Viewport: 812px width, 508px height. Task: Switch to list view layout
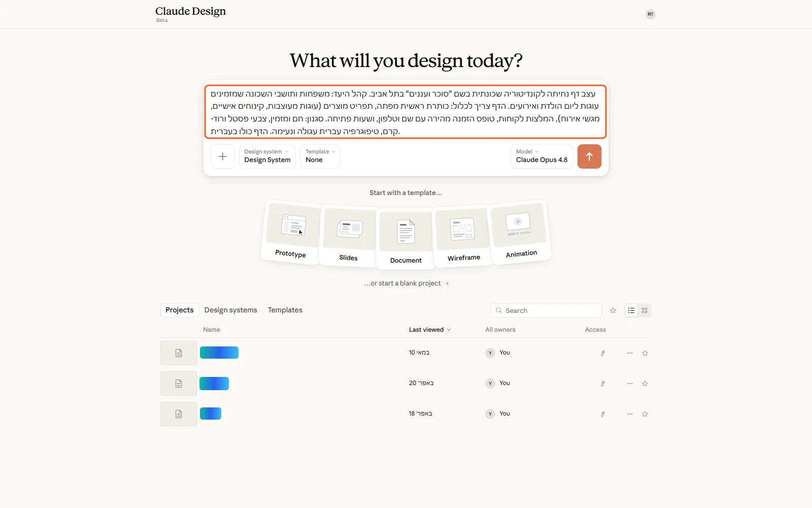click(631, 310)
